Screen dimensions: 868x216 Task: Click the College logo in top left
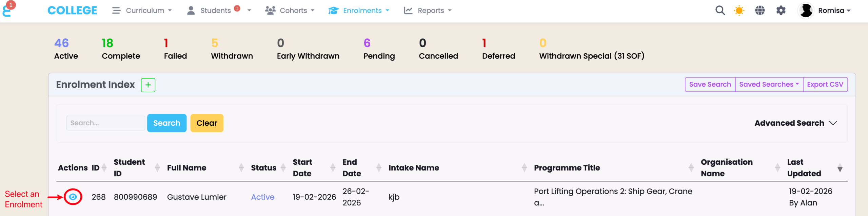click(72, 11)
